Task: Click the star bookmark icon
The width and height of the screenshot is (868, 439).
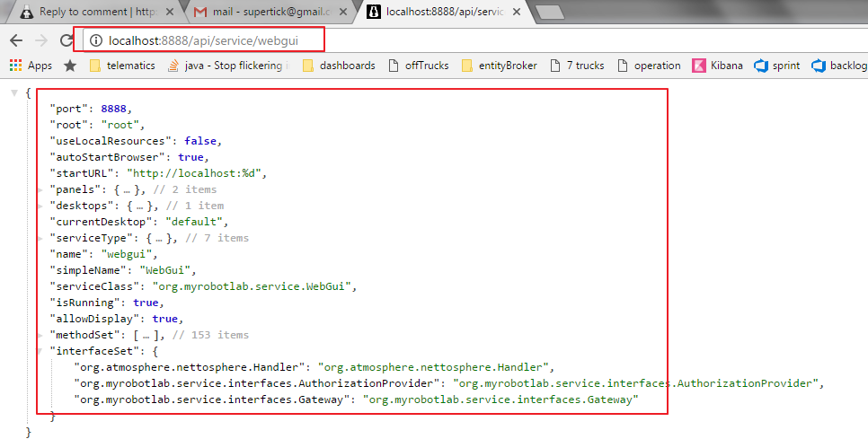Action: (70, 66)
